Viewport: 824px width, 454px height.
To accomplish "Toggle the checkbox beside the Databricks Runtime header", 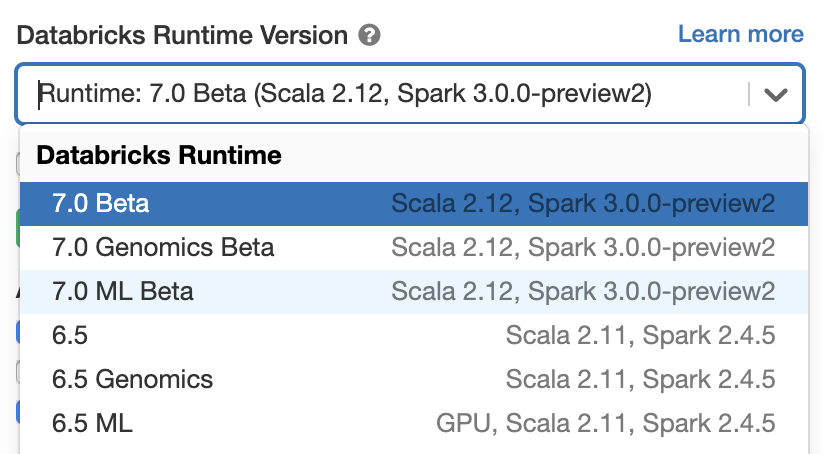I will point(17,164).
